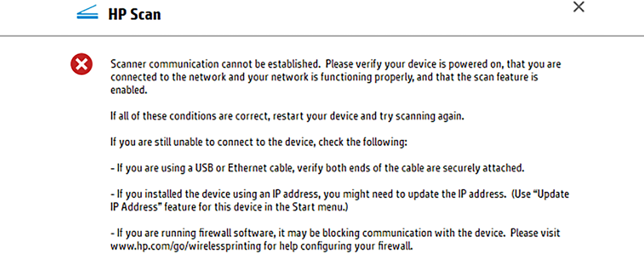
Task: Click the HP Scan scanner logo icon
Action: (87, 13)
